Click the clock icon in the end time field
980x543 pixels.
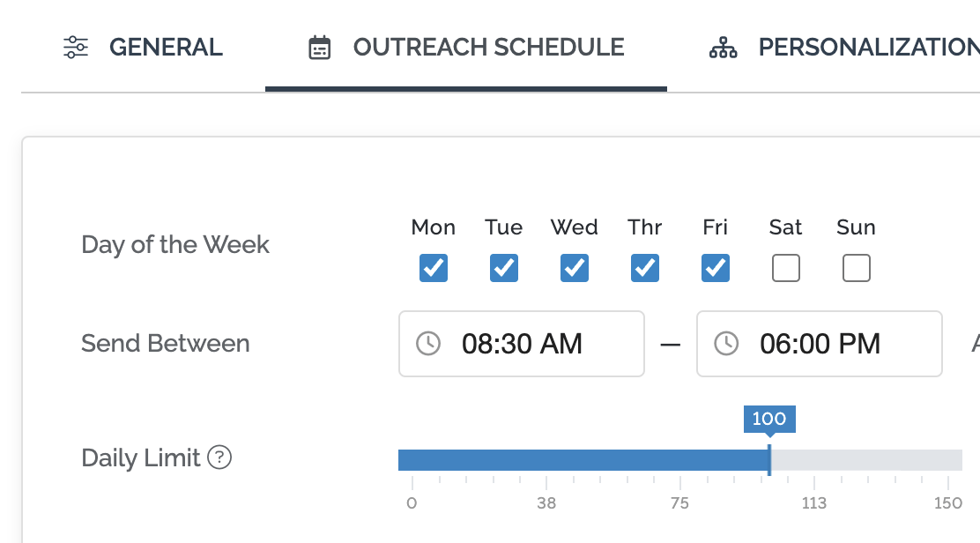(x=727, y=344)
